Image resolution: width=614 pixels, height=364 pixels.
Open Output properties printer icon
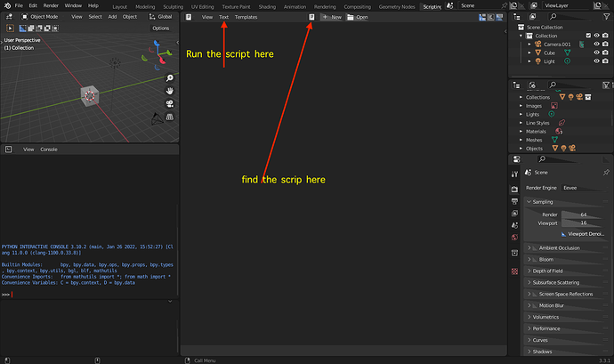(514, 201)
